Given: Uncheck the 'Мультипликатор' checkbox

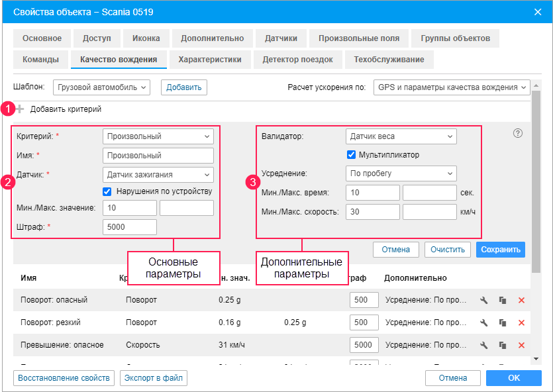Looking at the screenshot, I should tap(351, 155).
